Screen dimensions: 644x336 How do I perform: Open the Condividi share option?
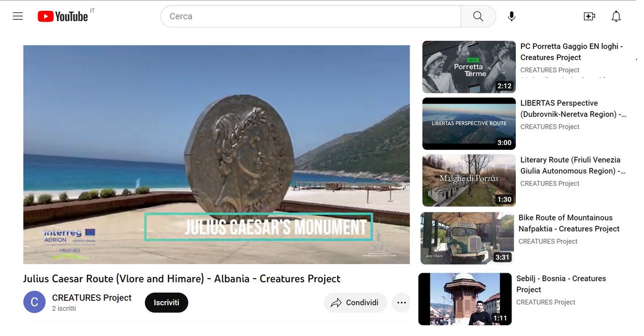[x=355, y=302]
